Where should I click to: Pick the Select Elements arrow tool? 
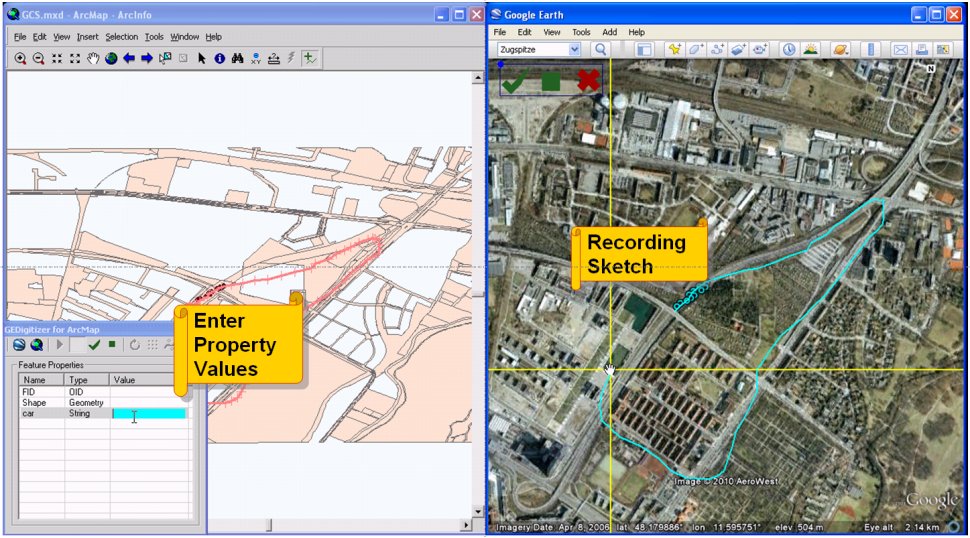[202, 58]
